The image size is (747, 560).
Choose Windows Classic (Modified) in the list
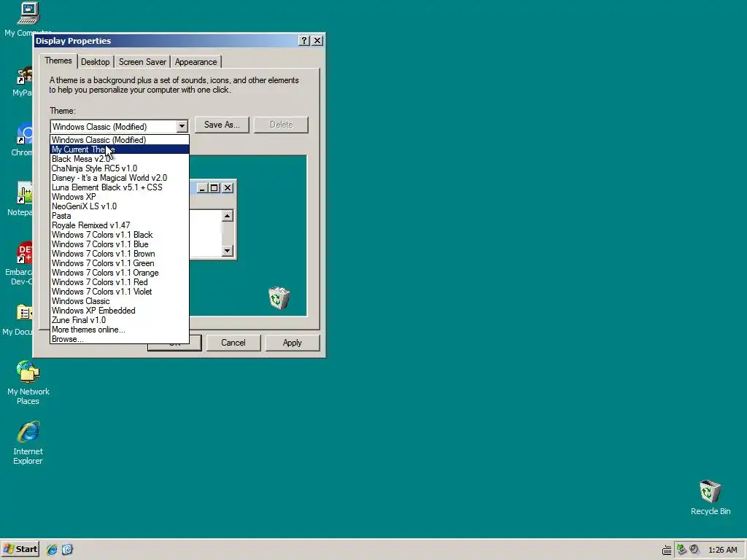pos(120,140)
